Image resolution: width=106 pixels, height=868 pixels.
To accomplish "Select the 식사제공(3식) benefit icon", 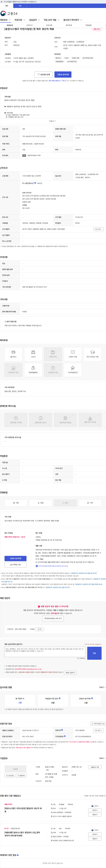I will [x=73, y=370].
